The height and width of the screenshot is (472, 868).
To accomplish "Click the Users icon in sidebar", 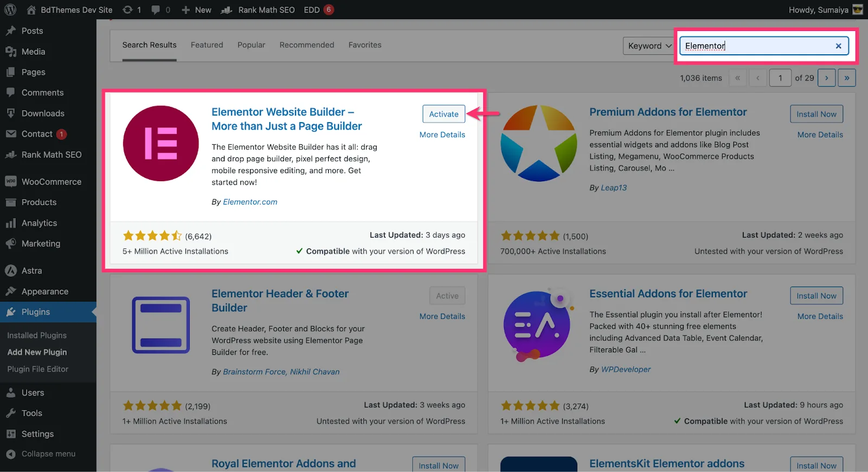I will 11,393.
